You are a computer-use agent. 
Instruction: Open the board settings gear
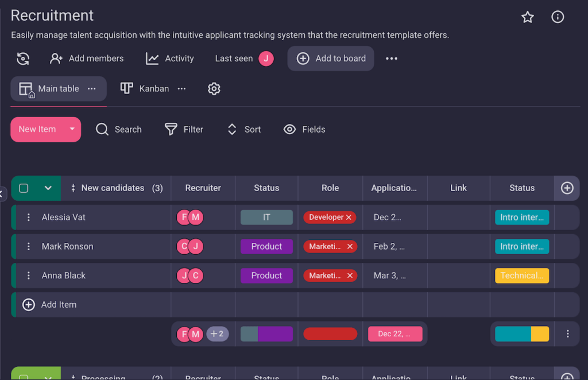click(x=214, y=88)
